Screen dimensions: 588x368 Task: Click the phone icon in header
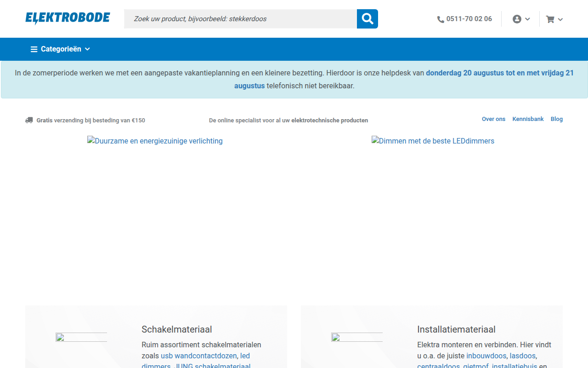click(441, 19)
